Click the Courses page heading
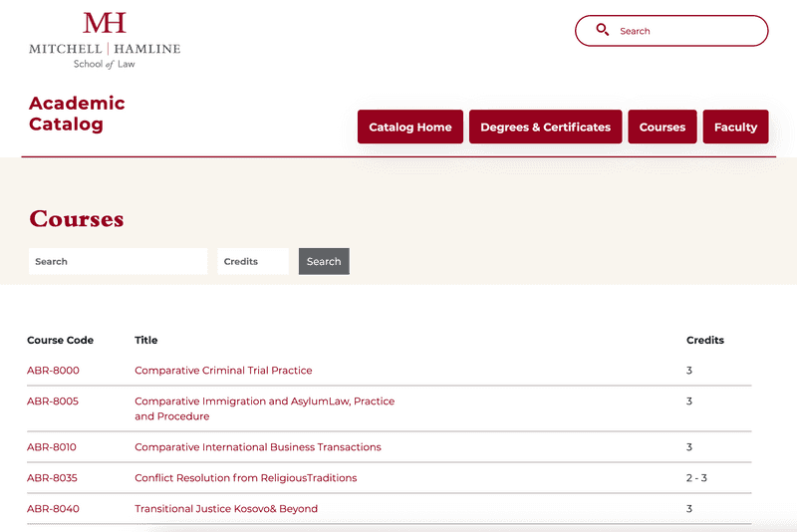The image size is (797, 532). (77, 219)
